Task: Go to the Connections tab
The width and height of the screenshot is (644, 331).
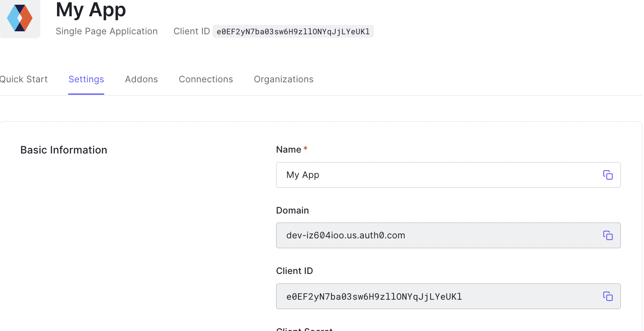Action: point(206,79)
